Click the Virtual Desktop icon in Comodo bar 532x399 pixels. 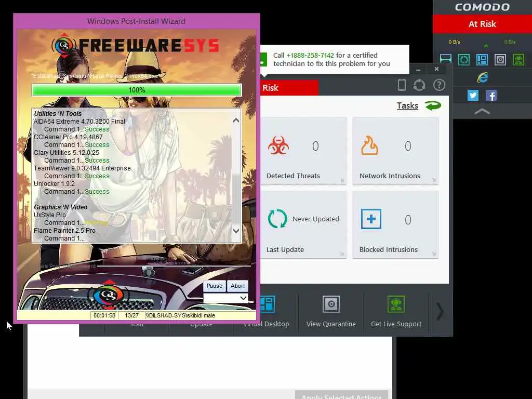268,304
